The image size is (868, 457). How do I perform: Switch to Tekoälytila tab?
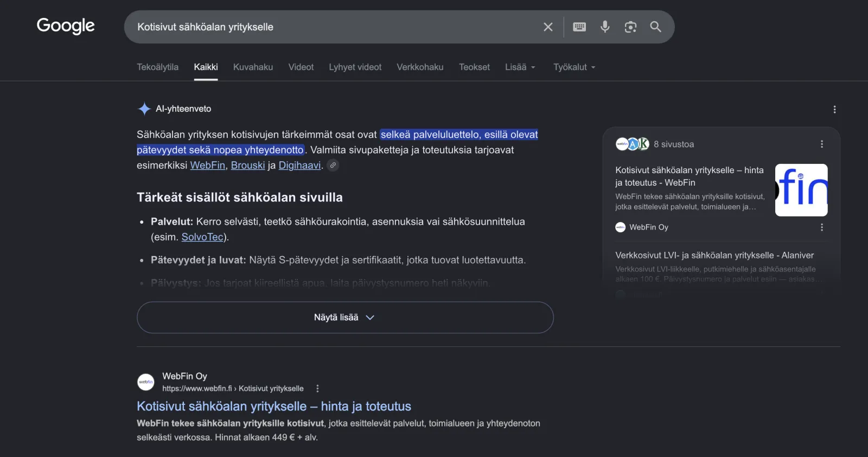(157, 67)
